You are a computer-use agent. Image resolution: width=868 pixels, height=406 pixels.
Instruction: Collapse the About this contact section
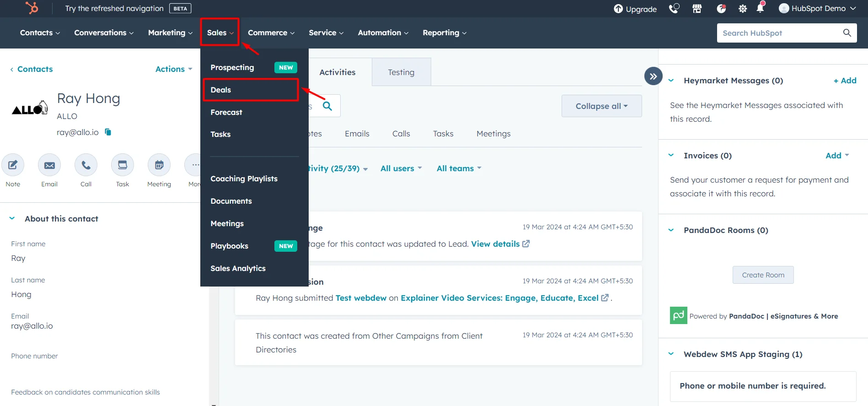tap(12, 218)
